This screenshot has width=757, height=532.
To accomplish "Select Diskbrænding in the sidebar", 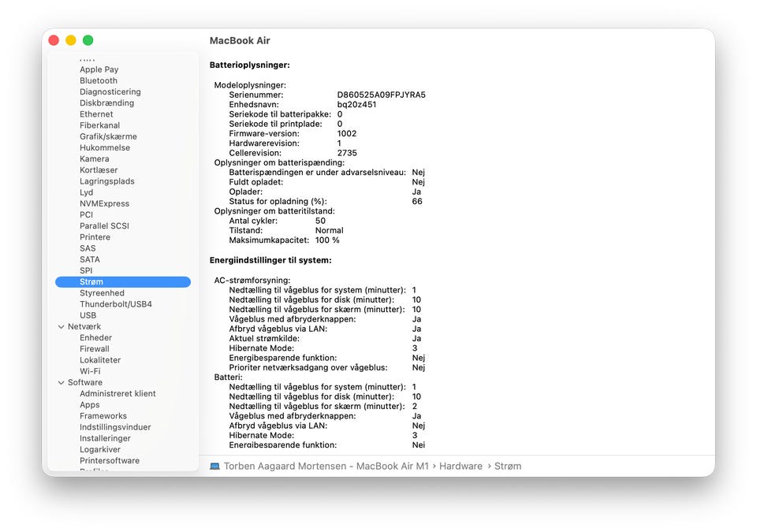I will [106, 102].
